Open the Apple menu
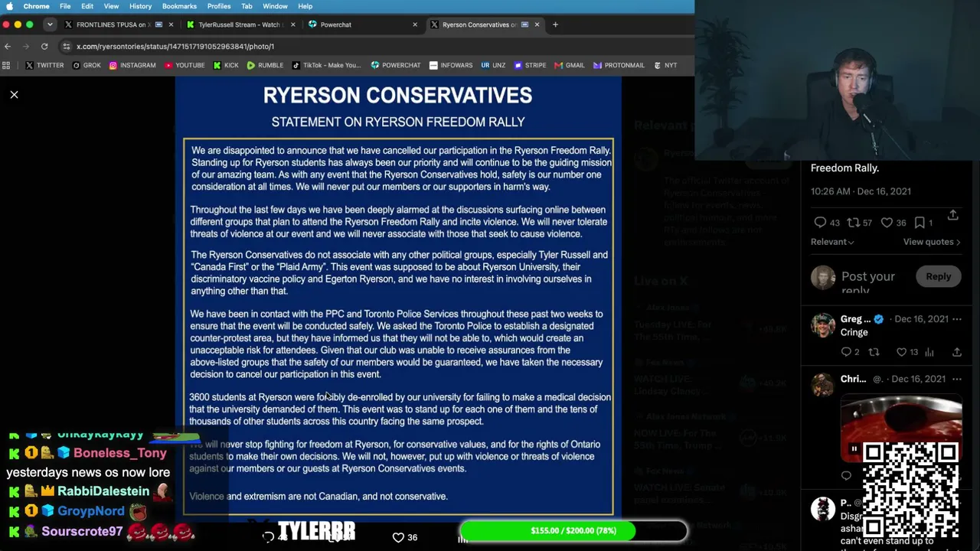The width and height of the screenshot is (980, 551). [x=9, y=6]
